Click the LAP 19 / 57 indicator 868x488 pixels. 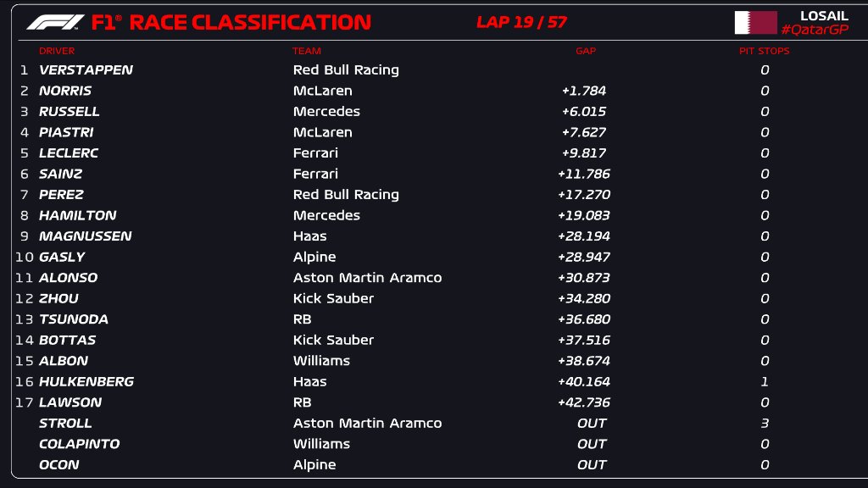pos(521,22)
